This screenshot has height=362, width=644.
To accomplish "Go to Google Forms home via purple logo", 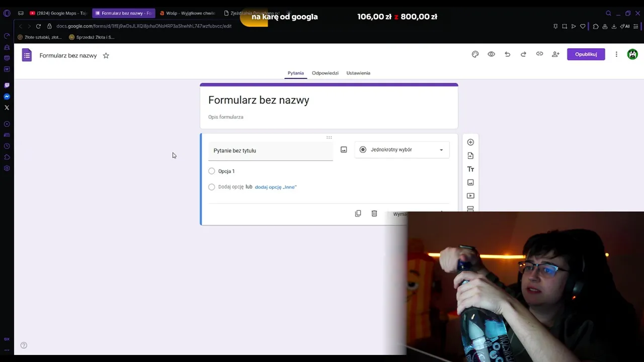I will pos(27,55).
